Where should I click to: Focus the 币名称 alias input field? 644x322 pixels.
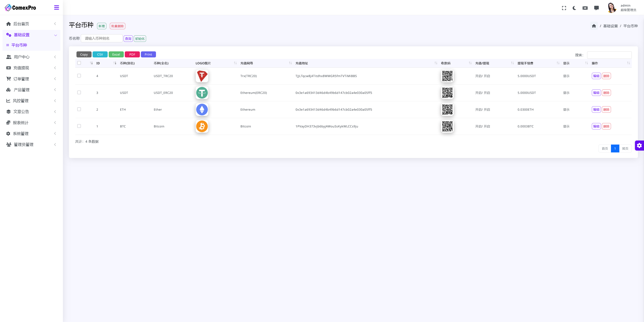(x=101, y=39)
